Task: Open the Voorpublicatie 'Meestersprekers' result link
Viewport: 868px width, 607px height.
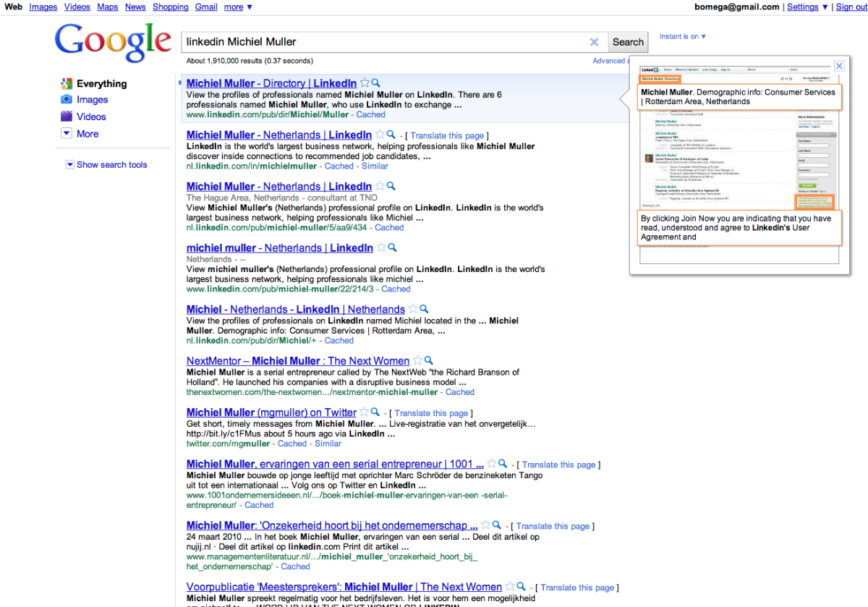Action: (344, 587)
